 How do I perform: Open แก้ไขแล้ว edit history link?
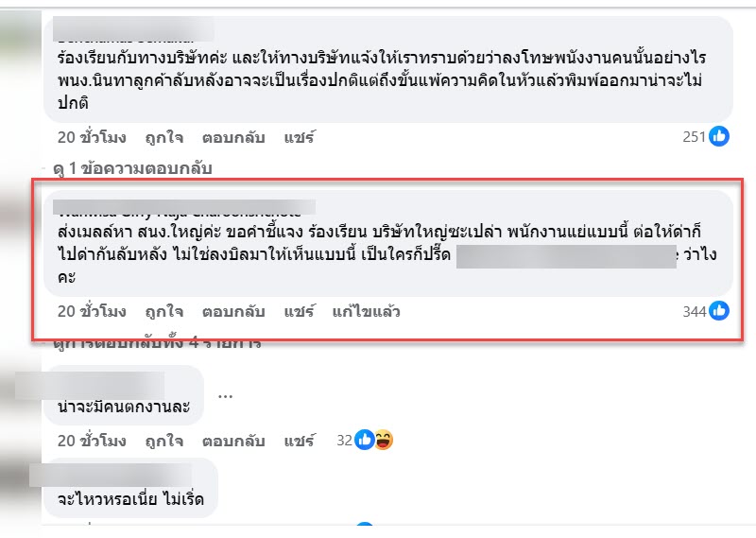pyautogui.click(x=366, y=312)
